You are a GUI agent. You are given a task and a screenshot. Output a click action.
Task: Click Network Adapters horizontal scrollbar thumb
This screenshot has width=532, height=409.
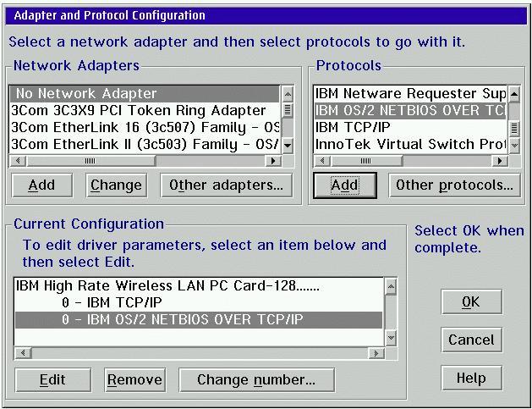tap(91, 161)
